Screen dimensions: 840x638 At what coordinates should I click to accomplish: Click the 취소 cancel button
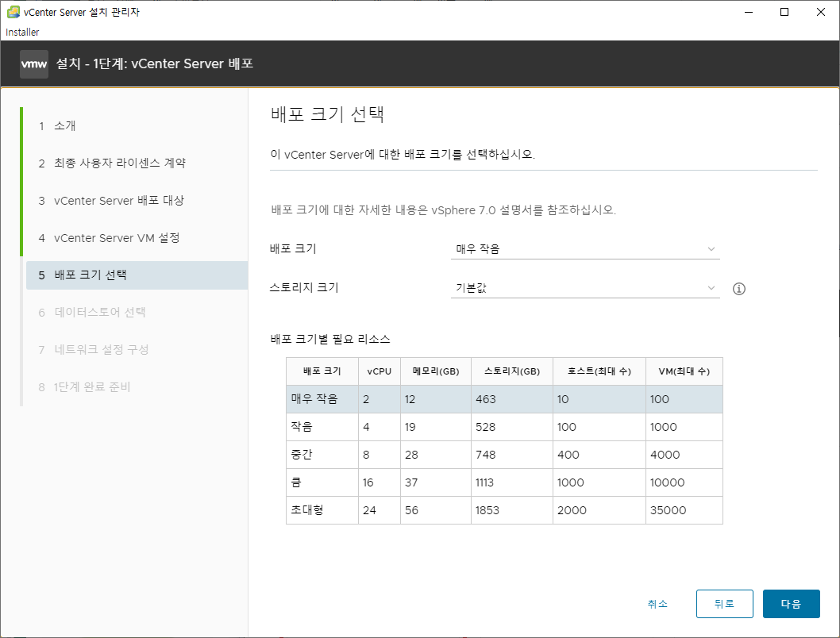pyautogui.click(x=657, y=604)
